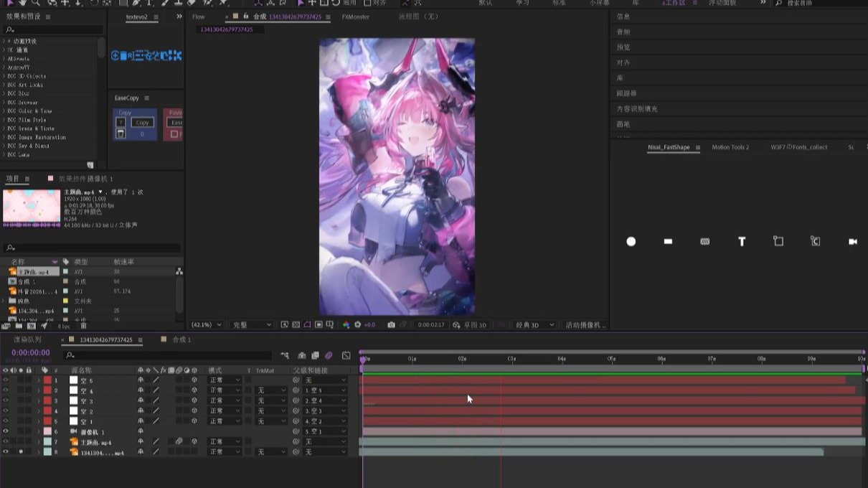Open the W3F7 Fonts_collect tab
Image resolution: width=868 pixels, height=488 pixels.
[x=799, y=147]
